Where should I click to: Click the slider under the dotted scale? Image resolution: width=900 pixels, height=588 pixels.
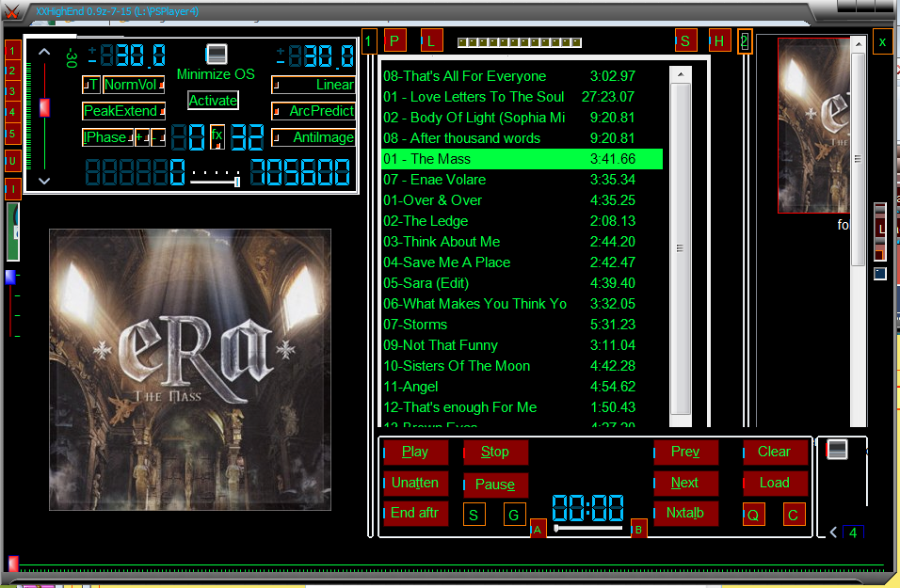tap(215, 182)
